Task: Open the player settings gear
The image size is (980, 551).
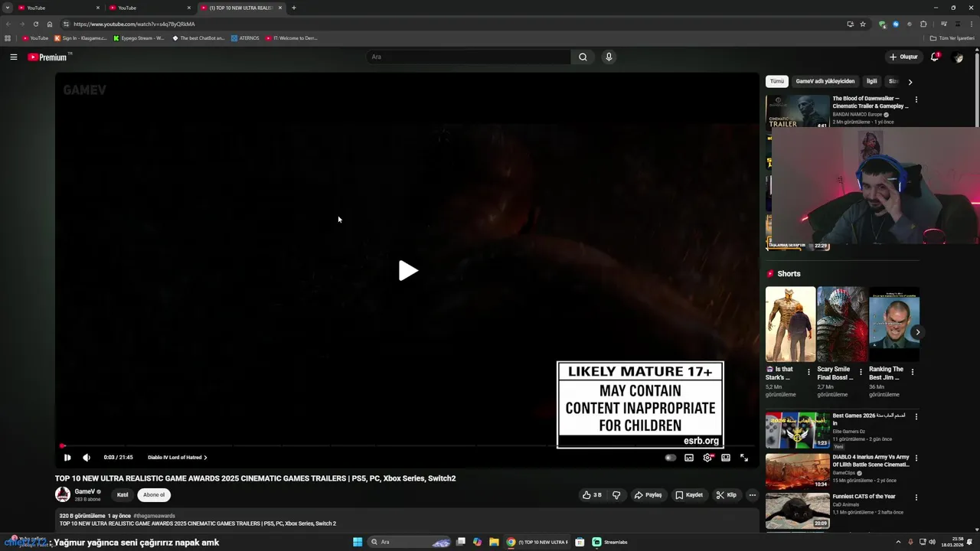Action: (x=707, y=458)
